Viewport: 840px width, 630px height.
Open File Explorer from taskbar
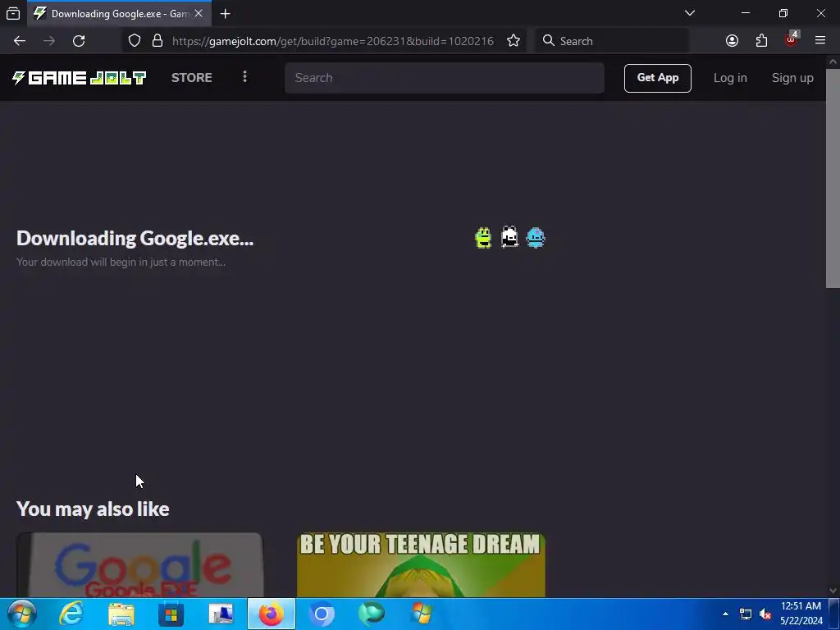pyautogui.click(x=121, y=614)
